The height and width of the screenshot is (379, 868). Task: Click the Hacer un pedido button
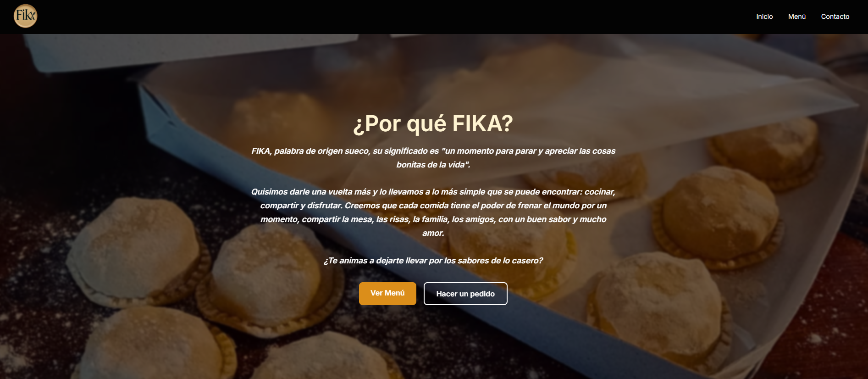click(x=465, y=294)
